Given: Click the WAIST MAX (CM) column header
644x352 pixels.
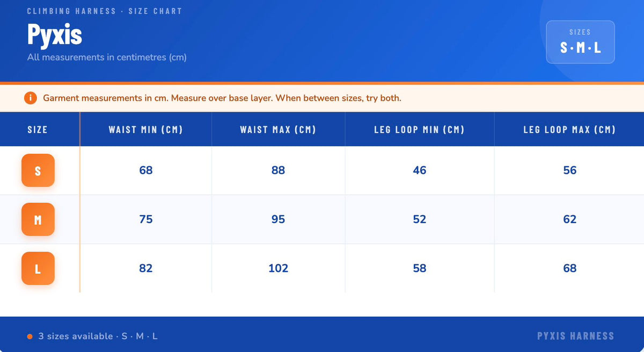Looking at the screenshot, I should (278, 129).
